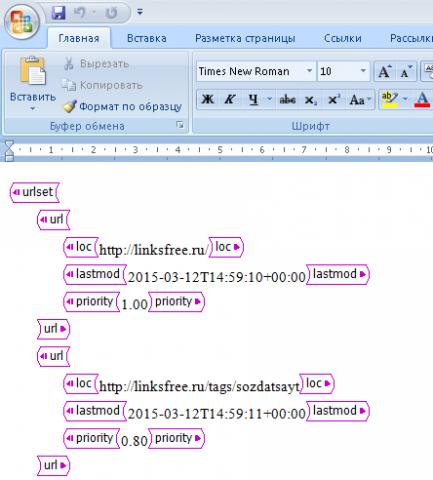Viewport: 433px width, 480px height.
Task: Expand the font size dropdown list
Action: pos(363,71)
